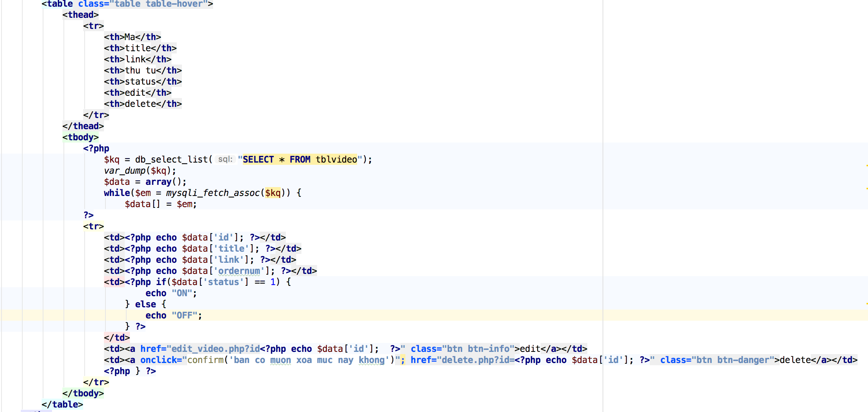The image size is (868, 412).
Task: Click the table table-hover class attribute
Action: coord(159,4)
